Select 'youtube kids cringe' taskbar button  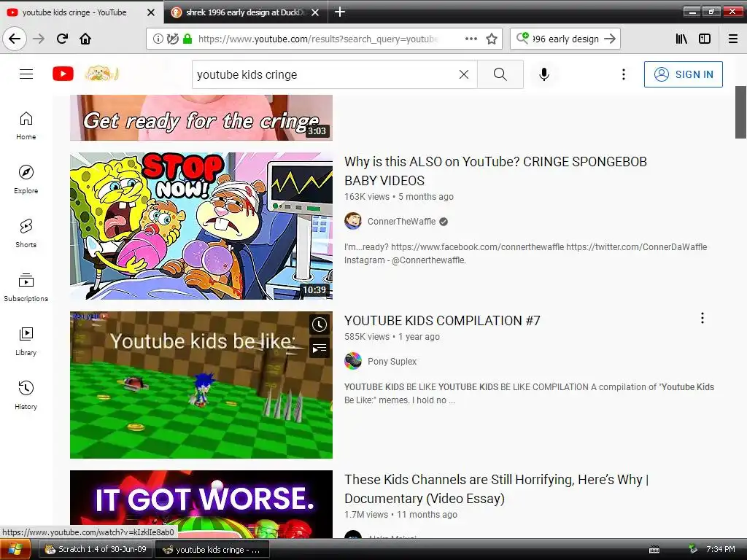tap(212, 550)
